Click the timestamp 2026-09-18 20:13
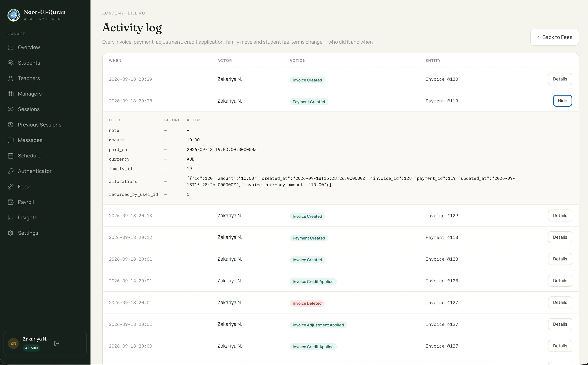Screen dimensions: 588x365 click(x=130, y=216)
